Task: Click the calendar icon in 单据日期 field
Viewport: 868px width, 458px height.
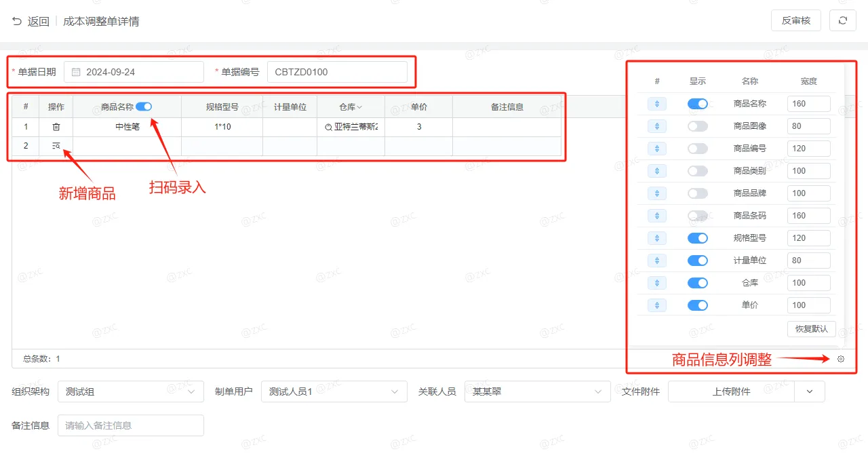Action: (76, 72)
